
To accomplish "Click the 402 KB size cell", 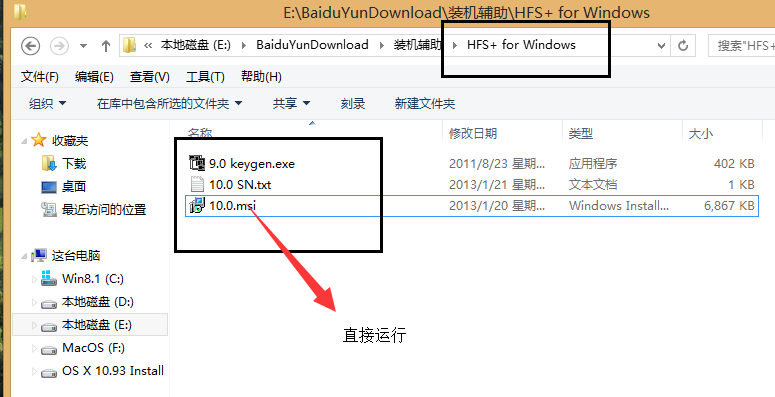I will (x=734, y=163).
